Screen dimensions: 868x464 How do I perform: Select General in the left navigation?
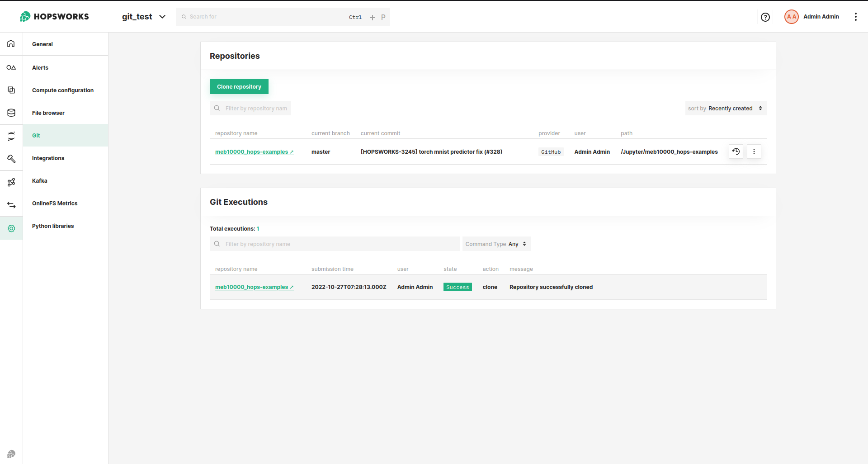pos(42,44)
